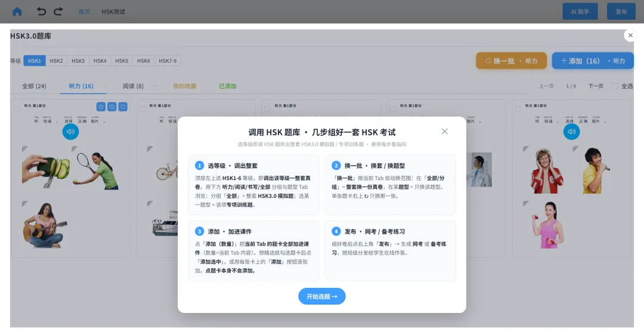Favorite the cucumber question card with star
This screenshot has height=335, width=644.
click(x=101, y=107)
